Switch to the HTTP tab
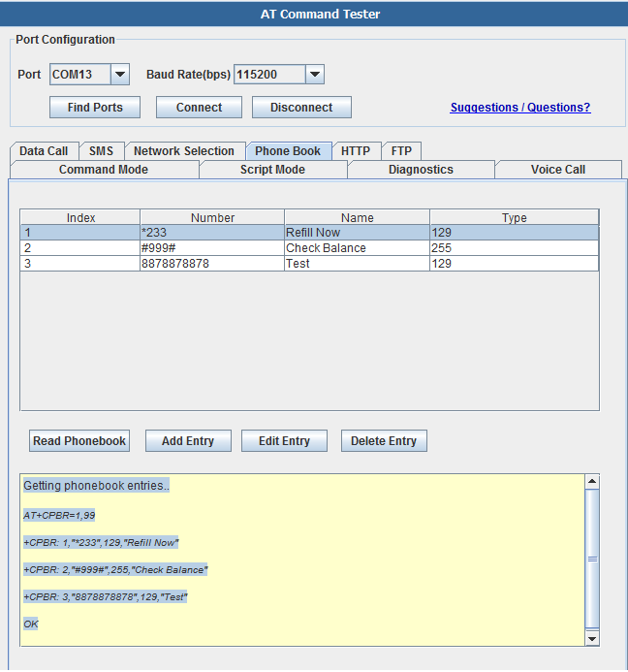Viewport: 628px width, 672px height. pyautogui.click(x=356, y=151)
